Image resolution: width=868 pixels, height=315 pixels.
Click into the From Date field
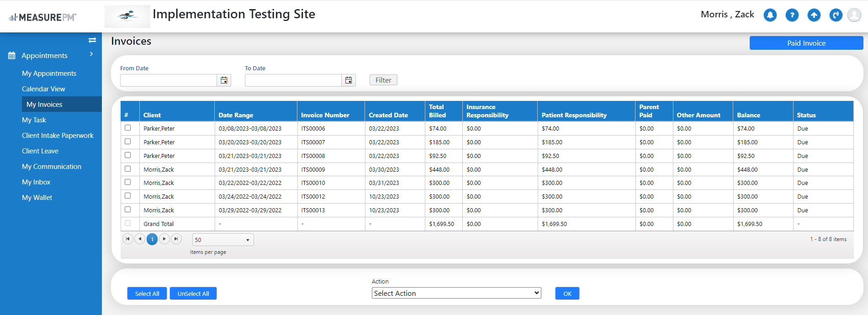click(169, 80)
